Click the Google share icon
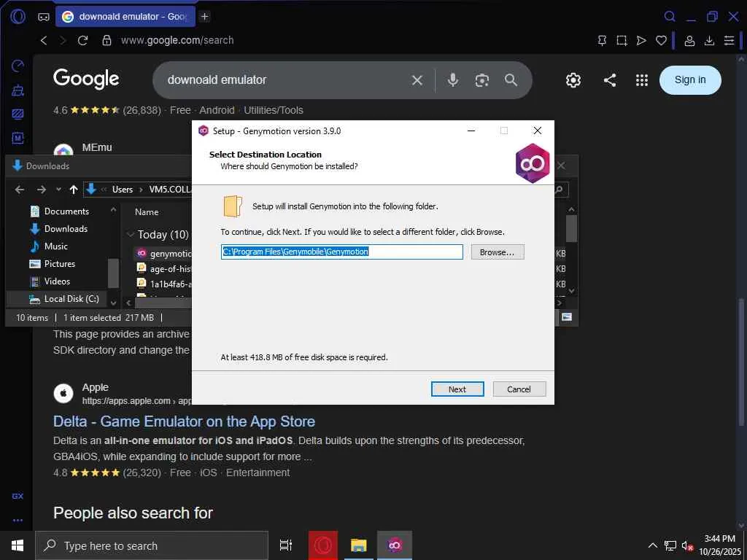The height and width of the screenshot is (560, 747). pyautogui.click(x=610, y=80)
